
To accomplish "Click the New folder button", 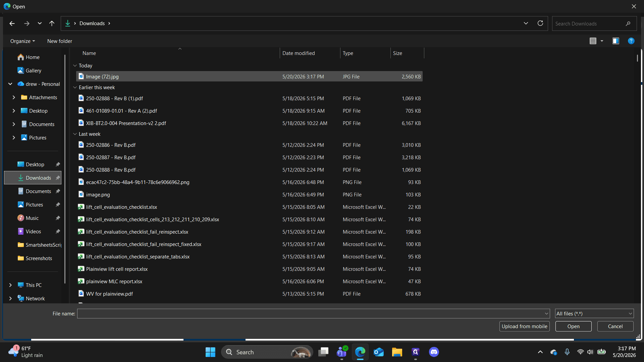I will click(x=60, y=41).
